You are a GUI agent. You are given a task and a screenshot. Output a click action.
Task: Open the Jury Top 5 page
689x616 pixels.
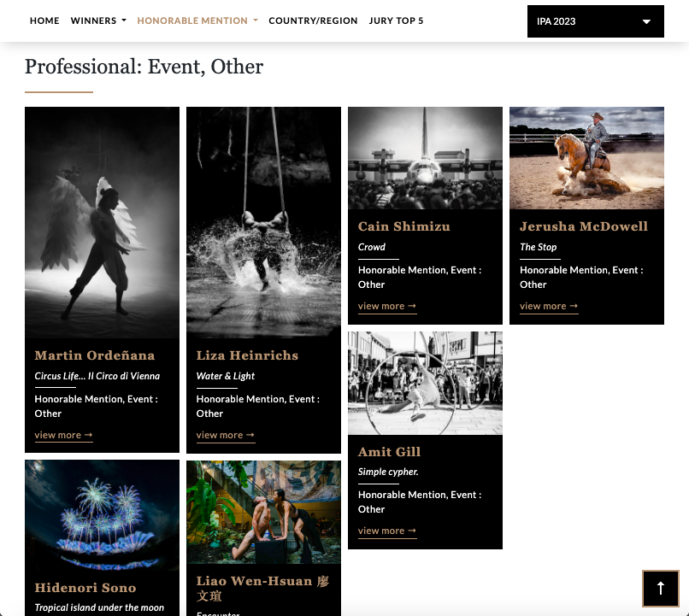396,21
